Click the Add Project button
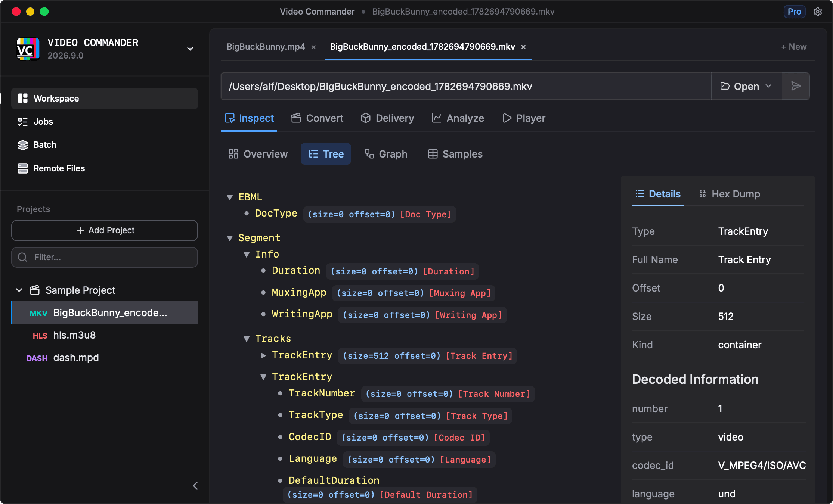The height and width of the screenshot is (504, 833). 105,230
